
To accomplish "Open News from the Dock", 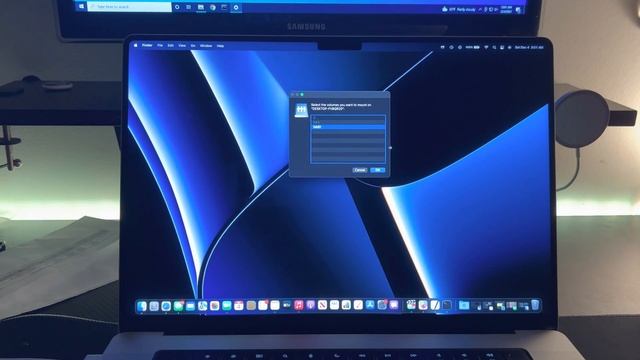I will pos(322,306).
